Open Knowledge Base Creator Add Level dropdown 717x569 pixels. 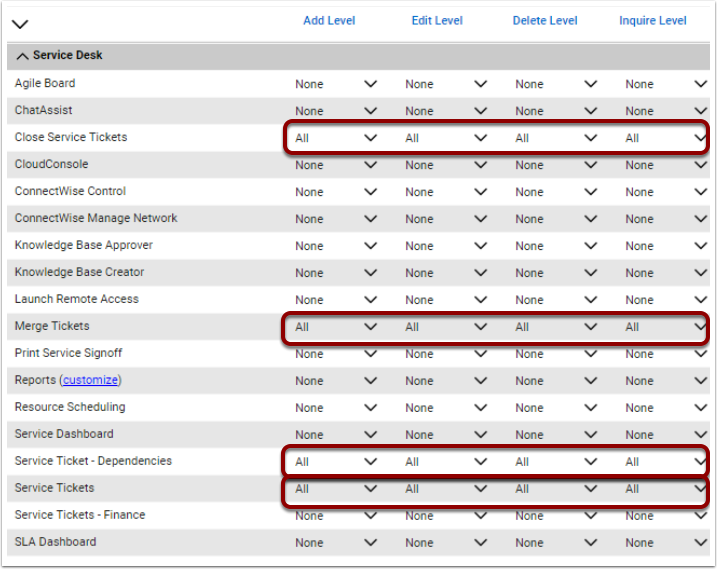pos(336,273)
